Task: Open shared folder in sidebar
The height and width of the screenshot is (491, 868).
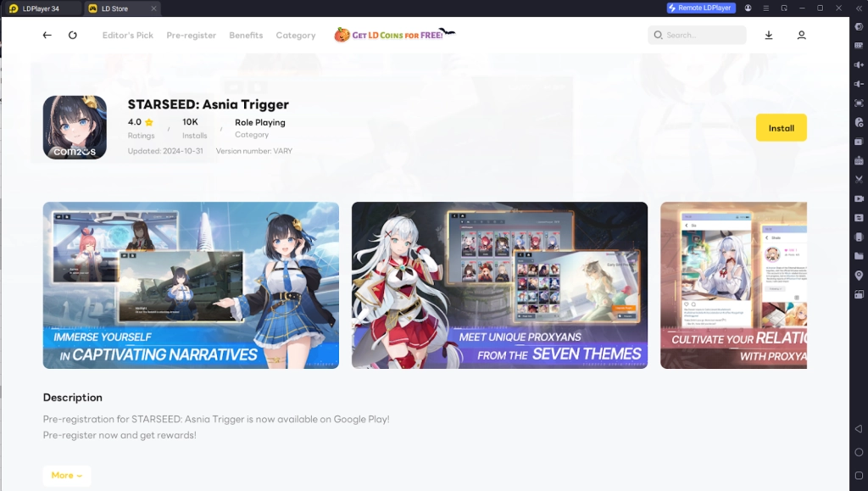Action: [859, 256]
